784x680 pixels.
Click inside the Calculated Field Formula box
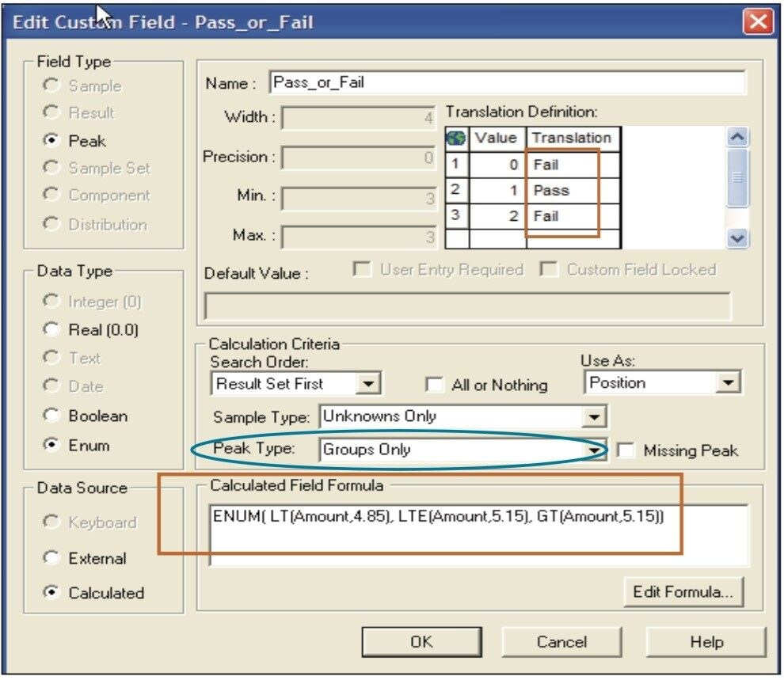click(478, 535)
